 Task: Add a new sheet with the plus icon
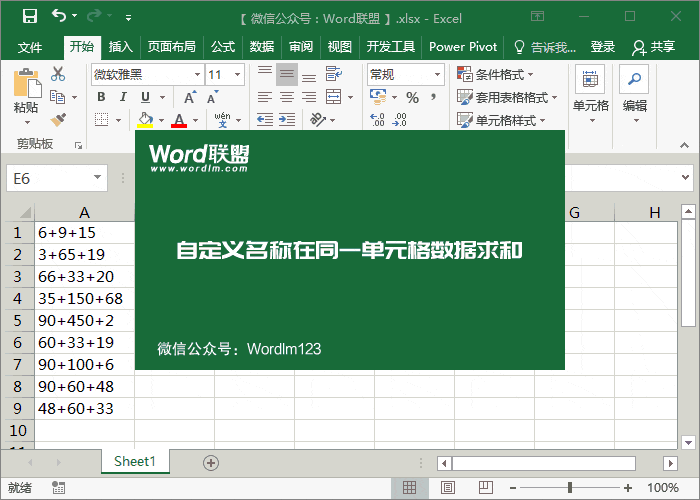click(x=210, y=462)
